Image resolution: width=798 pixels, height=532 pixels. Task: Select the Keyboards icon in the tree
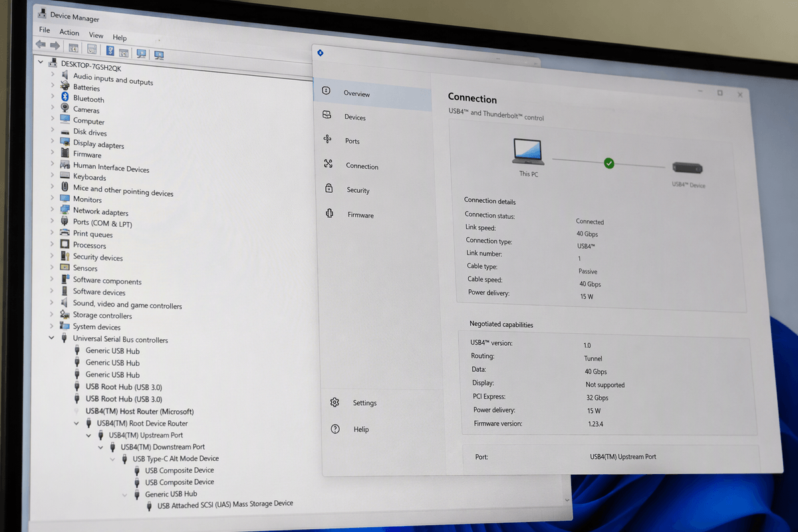pyautogui.click(x=65, y=176)
